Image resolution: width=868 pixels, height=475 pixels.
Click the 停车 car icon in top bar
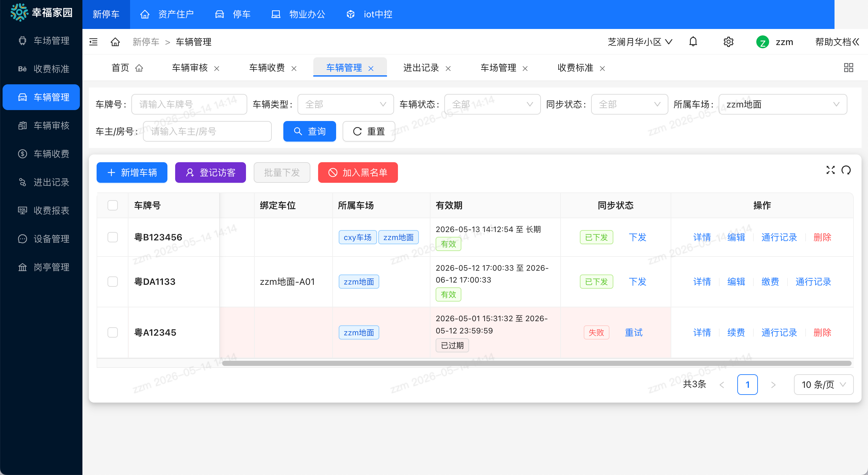[220, 14]
